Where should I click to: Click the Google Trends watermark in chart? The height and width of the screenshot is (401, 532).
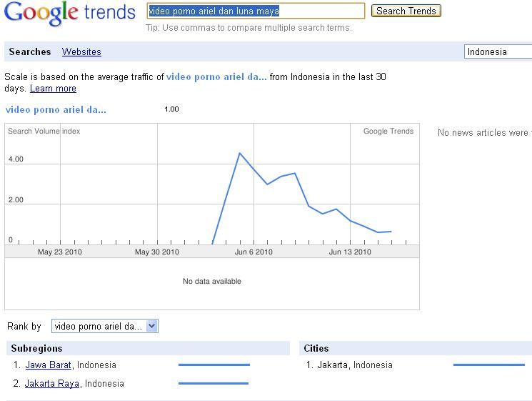pos(388,131)
